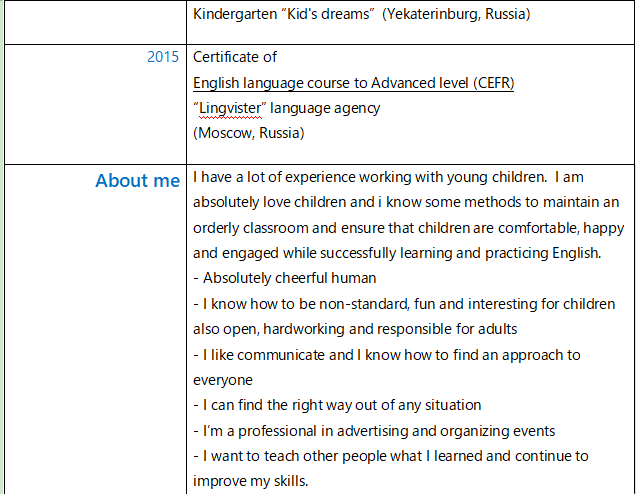Click the final line "improve my skills."
Screen dimensions: 636x494
pos(251,480)
